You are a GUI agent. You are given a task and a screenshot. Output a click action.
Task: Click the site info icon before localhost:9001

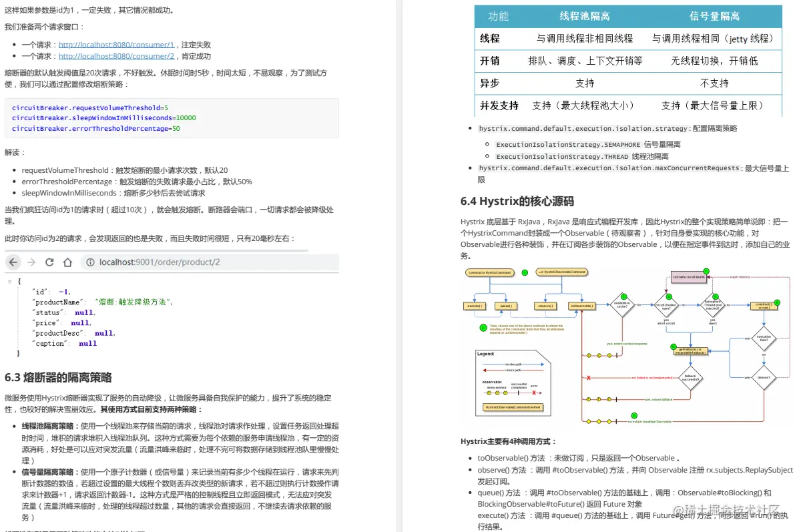click(90, 262)
